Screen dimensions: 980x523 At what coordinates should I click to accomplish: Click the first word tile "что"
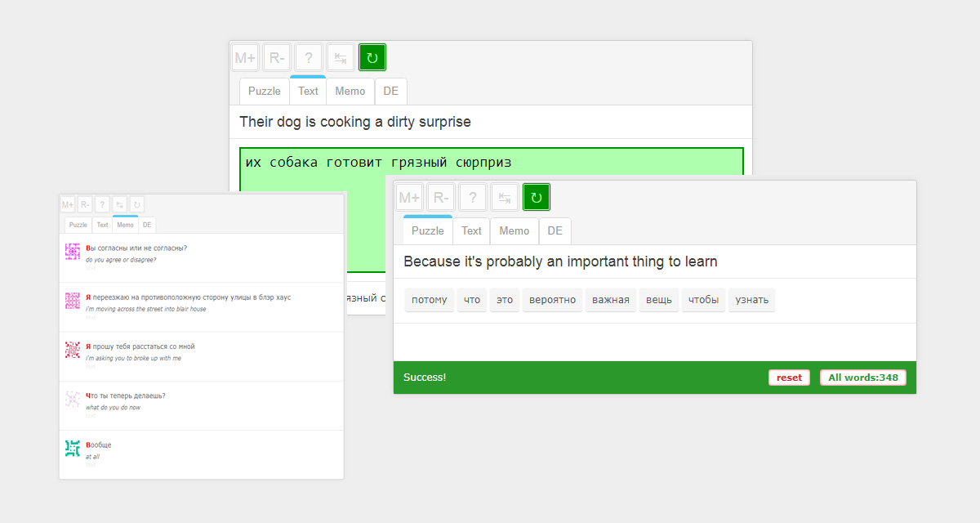(472, 300)
